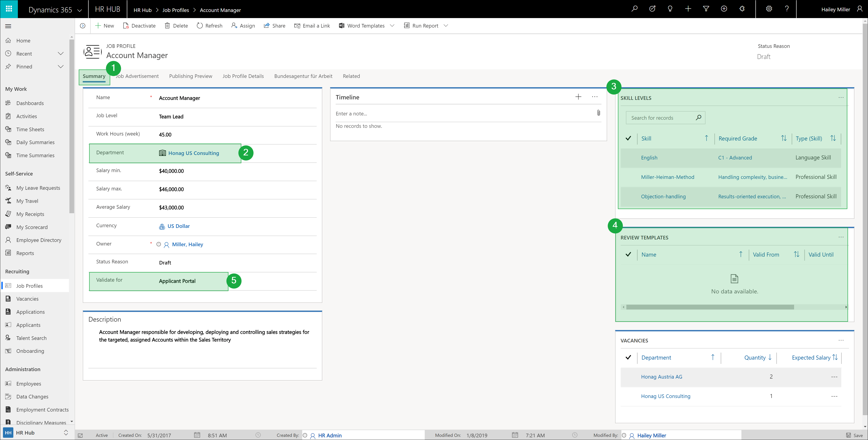The width and height of the screenshot is (868, 440).
Task: Click the help question mark icon
Action: point(787,9)
